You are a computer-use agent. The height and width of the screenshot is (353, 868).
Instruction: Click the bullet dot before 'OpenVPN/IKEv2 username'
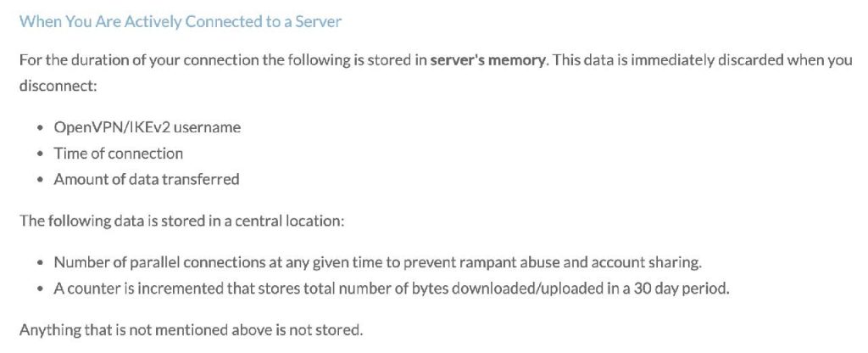pos(40,128)
